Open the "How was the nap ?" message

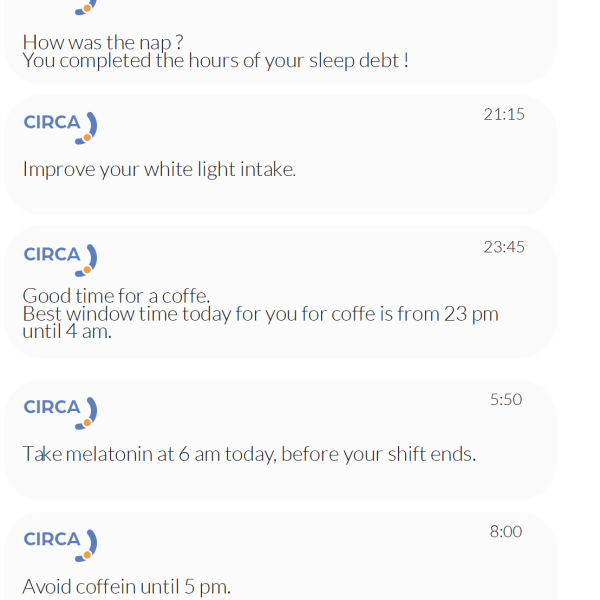tap(103, 42)
